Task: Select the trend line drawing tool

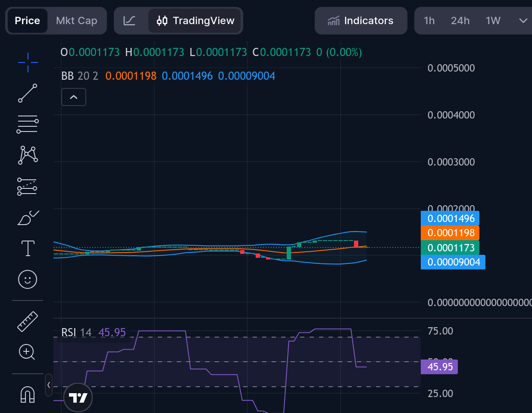Action: (28, 93)
